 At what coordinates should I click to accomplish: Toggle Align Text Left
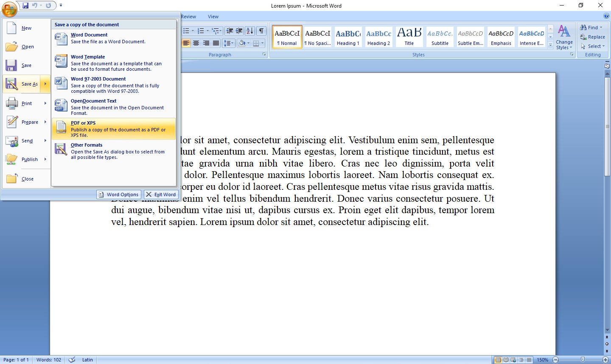(x=186, y=43)
